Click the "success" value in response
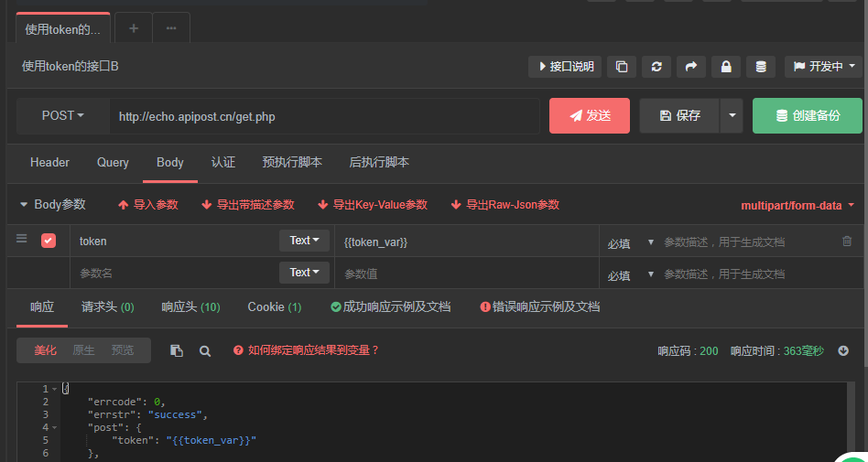The width and height of the screenshot is (868, 462). pos(177,414)
